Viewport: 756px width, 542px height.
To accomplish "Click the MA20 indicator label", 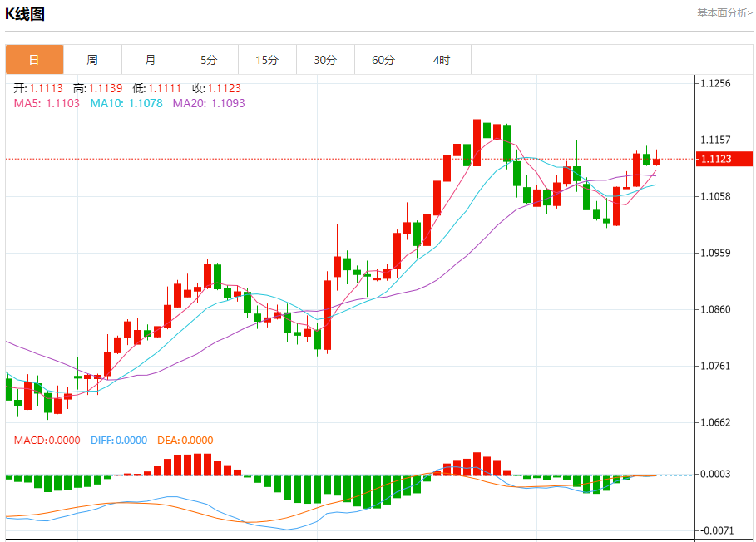I will tap(209, 103).
